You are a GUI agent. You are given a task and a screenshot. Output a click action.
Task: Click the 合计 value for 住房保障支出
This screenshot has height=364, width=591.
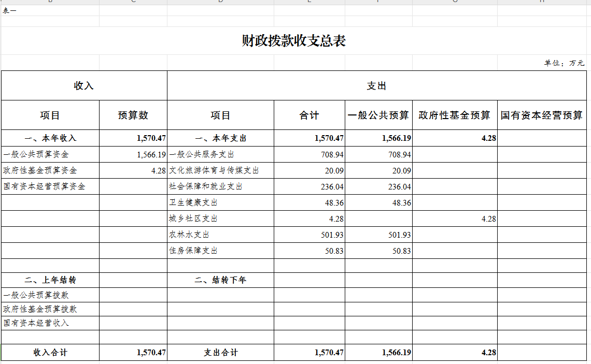point(309,251)
